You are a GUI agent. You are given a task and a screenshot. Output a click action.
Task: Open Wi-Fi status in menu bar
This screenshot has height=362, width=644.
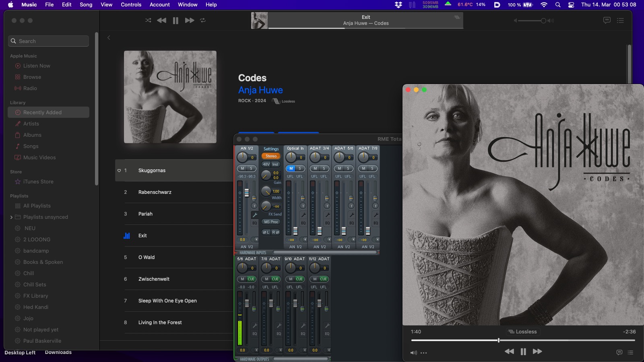click(x=544, y=5)
